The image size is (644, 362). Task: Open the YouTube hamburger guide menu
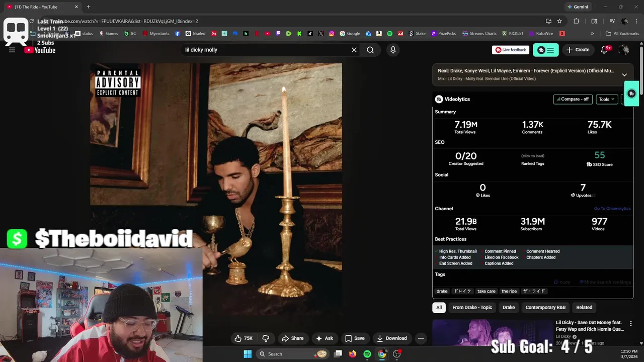pyautogui.click(x=12, y=50)
